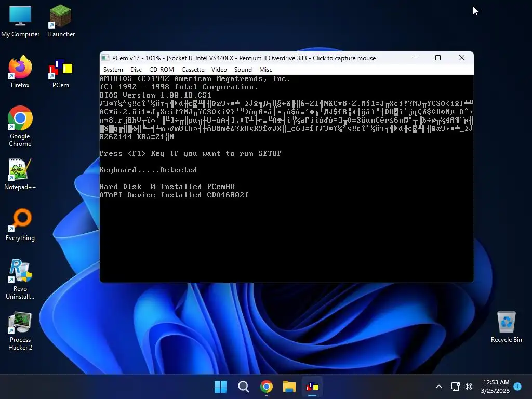The image size is (532, 399).
Task: Minimize the PCem window
Action: pos(414,58)
